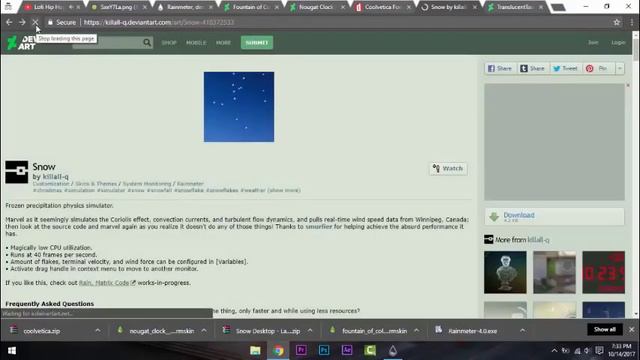Click the killall-q avatar icon
Image resolution: width=640 pixels, height=360 pixels.
(x=17, y=172)
